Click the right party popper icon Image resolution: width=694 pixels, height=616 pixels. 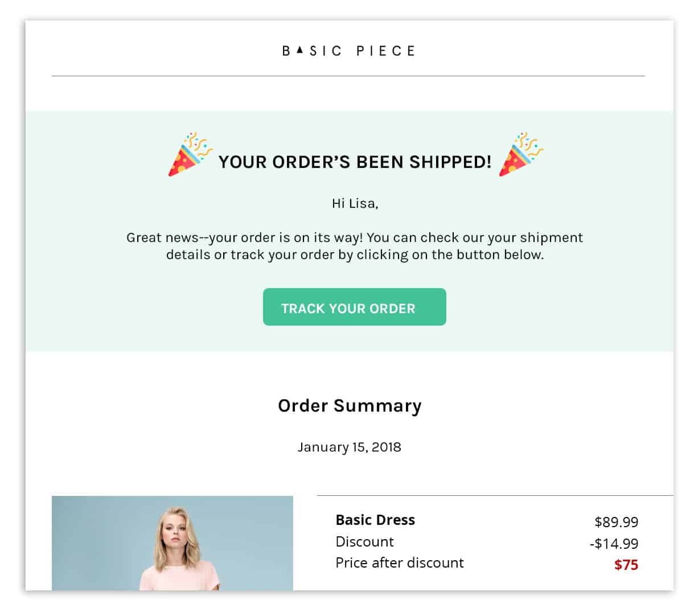(521, 154)
